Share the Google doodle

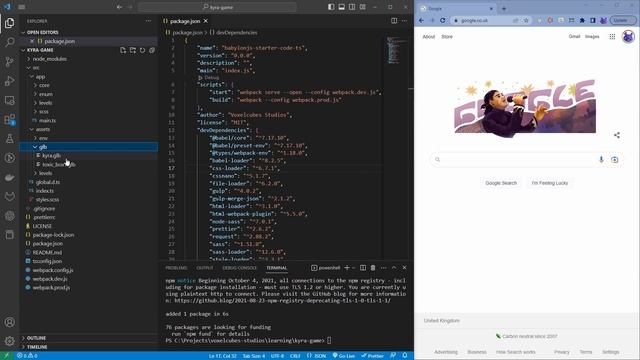point(617,135)
